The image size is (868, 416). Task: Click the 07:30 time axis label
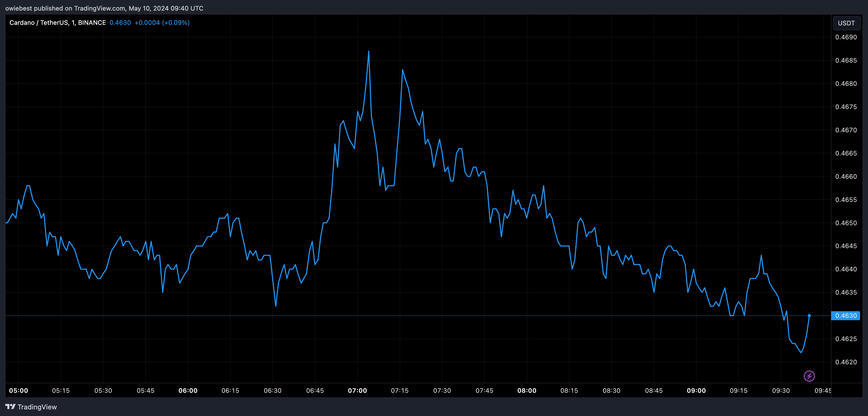(x=442, y=390)
